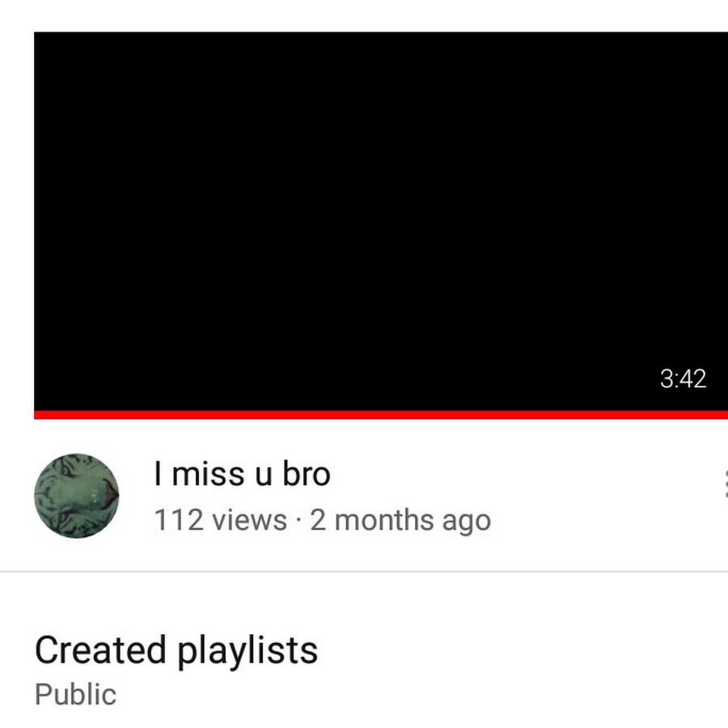This screenshot has height=728, width=728.
Task: Click the center of the video preview
Action: coord(381,222)
